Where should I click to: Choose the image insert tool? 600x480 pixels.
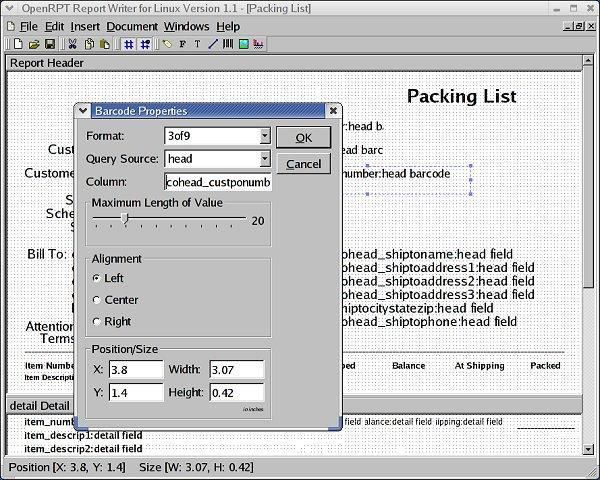click(x=244, y=44)
